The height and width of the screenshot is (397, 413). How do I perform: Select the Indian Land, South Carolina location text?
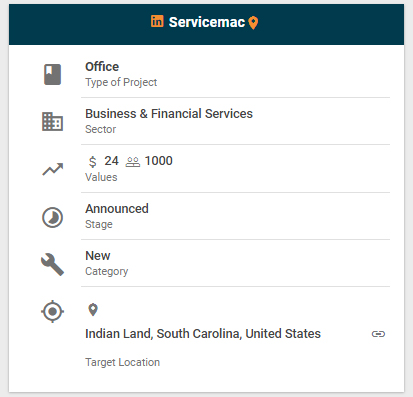click(203, 334)
